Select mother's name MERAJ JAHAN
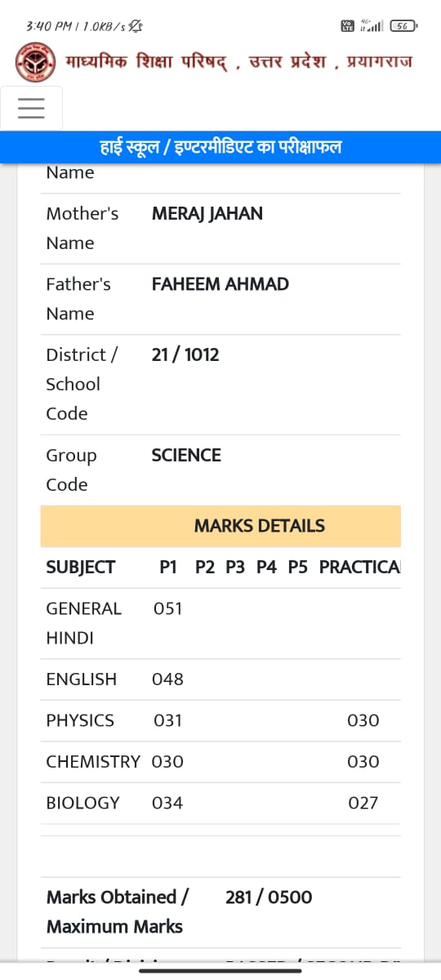 pyautogui.click(x=207, y=214)
